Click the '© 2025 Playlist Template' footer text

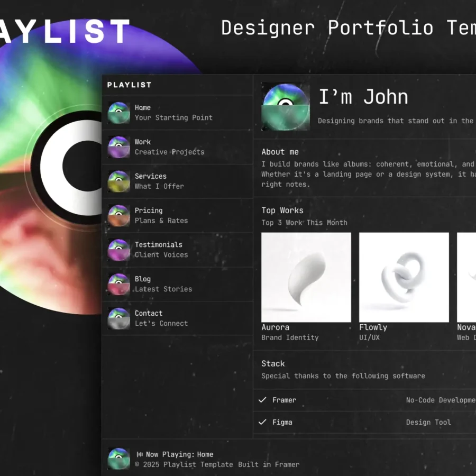point(184,464)
